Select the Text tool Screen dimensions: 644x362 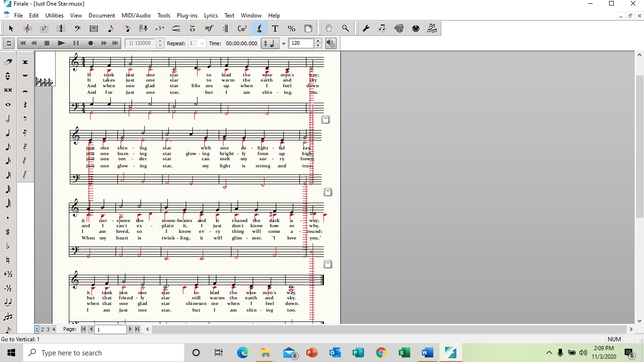[x=275, y=28]
